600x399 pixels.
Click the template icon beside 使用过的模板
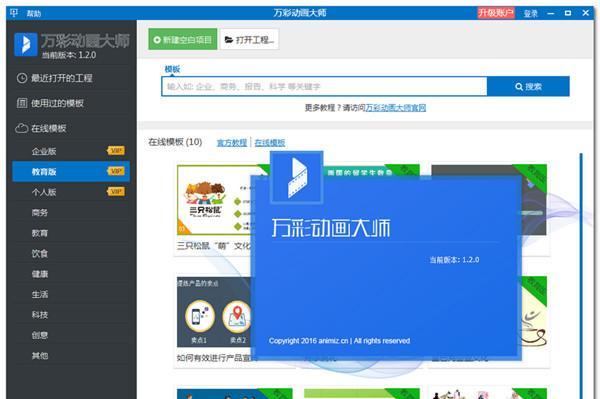pyautogui.click(x=22, y=103)
